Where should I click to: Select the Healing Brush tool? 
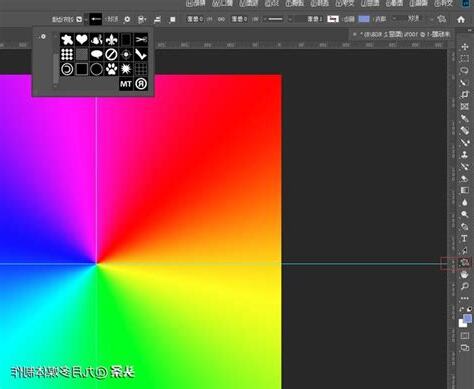coord(465,130)
